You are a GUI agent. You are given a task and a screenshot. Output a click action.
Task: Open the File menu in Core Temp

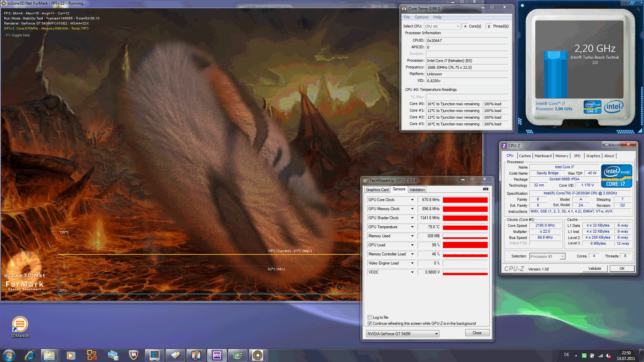click(x=407, y=17)
